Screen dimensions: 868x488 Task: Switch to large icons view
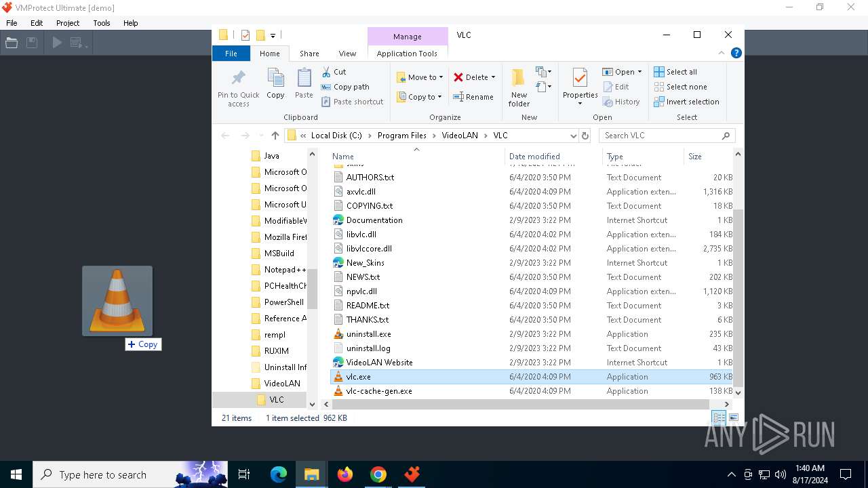733,418
